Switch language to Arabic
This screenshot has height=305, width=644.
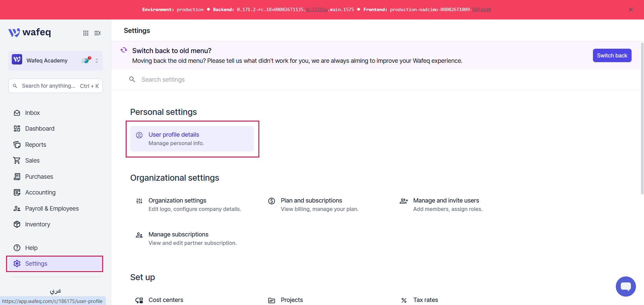(55, 291)
